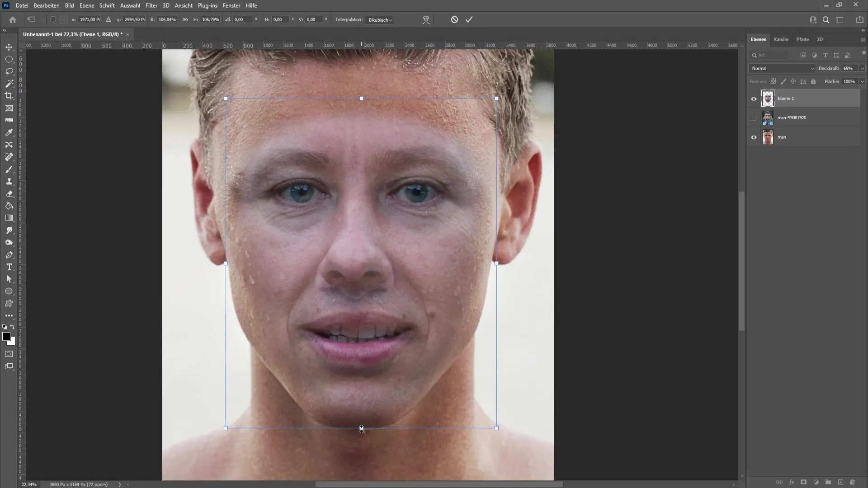The image size is (868, 488).
Task: Select the Healing Brush tool
Action: [9, 157]
